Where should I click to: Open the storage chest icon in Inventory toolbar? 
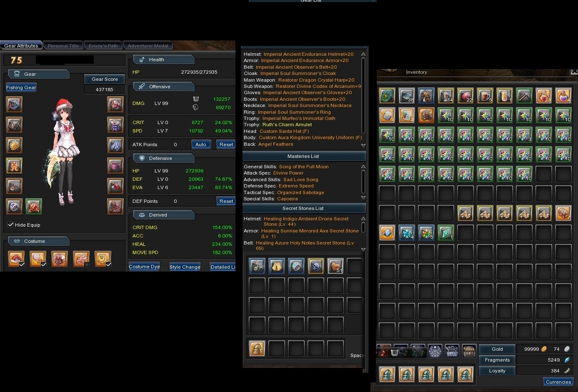469,351
